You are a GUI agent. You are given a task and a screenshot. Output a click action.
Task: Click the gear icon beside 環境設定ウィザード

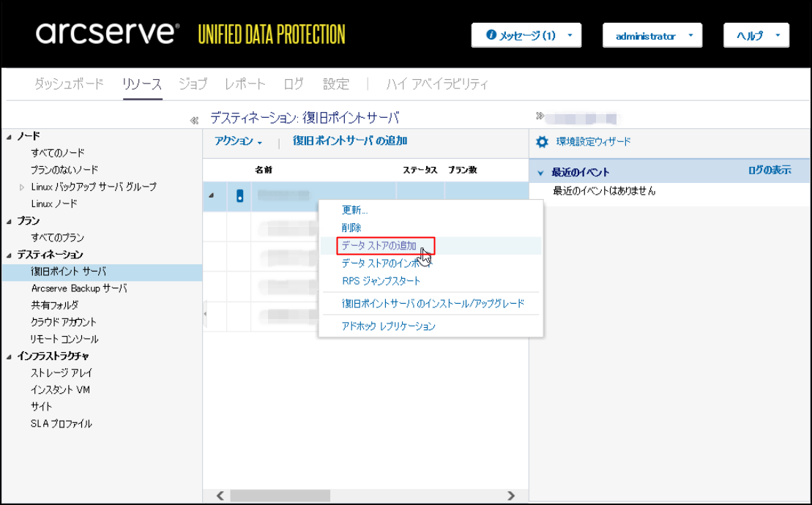[x=542, y=142]
